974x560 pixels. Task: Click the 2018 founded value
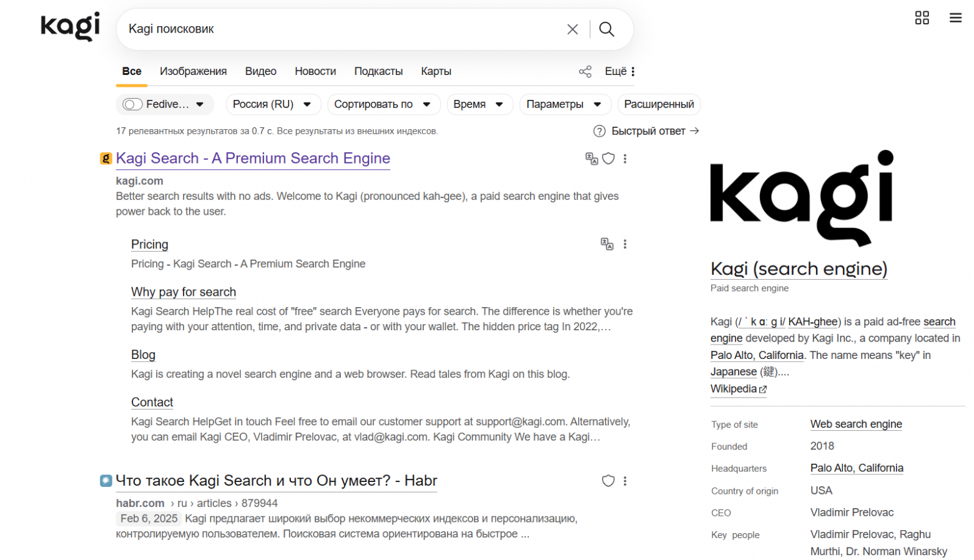click(822, 446)
